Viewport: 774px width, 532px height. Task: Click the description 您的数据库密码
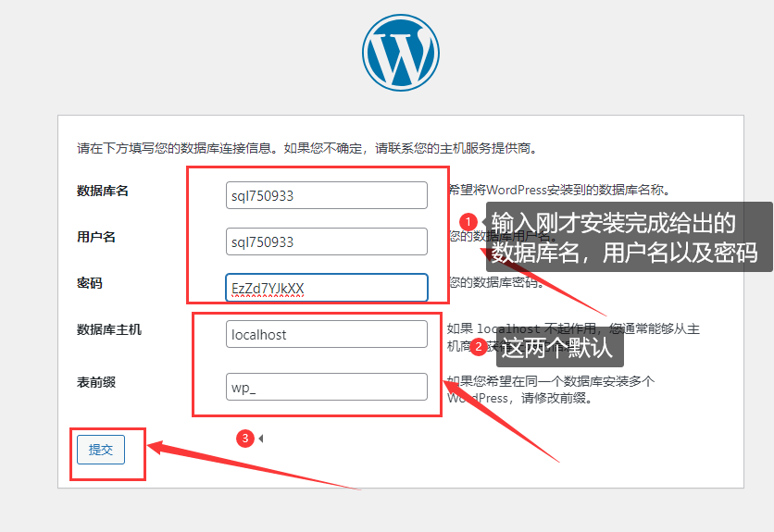[x=496, y=282]
